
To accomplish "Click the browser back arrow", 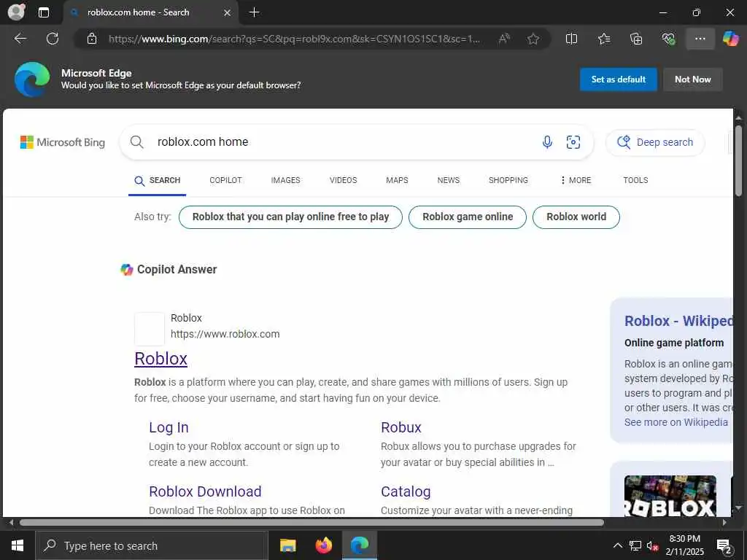I will tap(20, 39).
